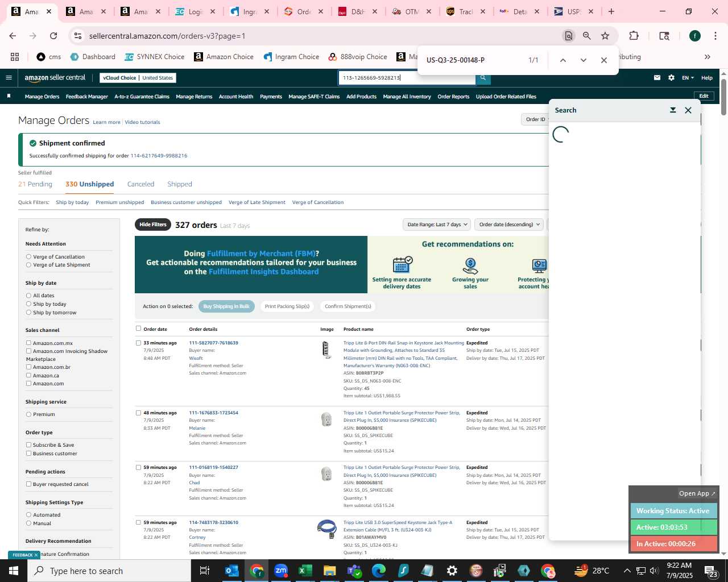Click the Windows Start button
Viewport: 728px width, 582px height.
[x=14, y=571]
